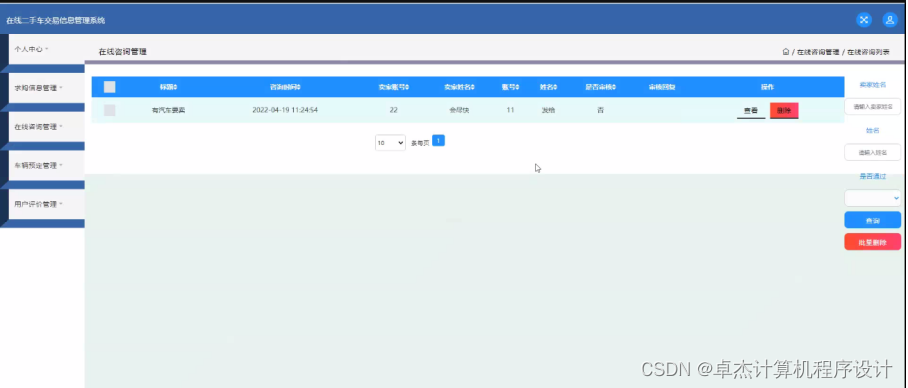This screenshot has width=908, height=388.
Task: Click the fullscreen toggle icon in header
Action: [864, 20]
